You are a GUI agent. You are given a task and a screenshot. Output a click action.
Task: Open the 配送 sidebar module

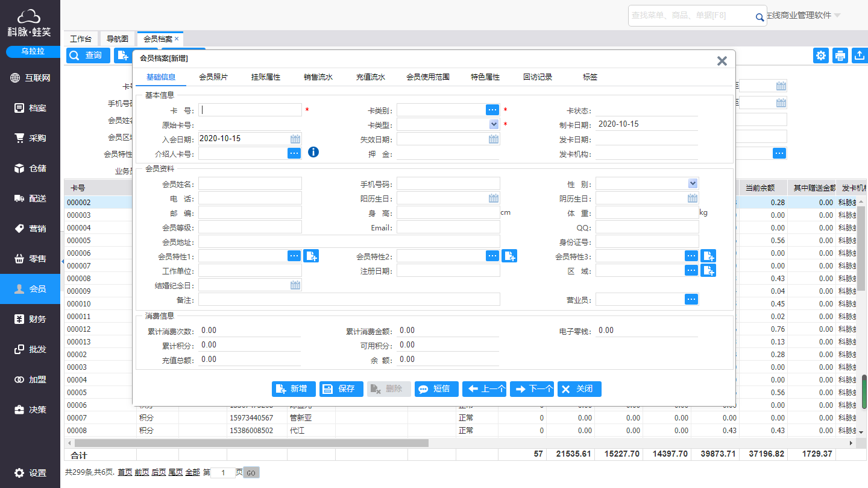tap(30, 198)
